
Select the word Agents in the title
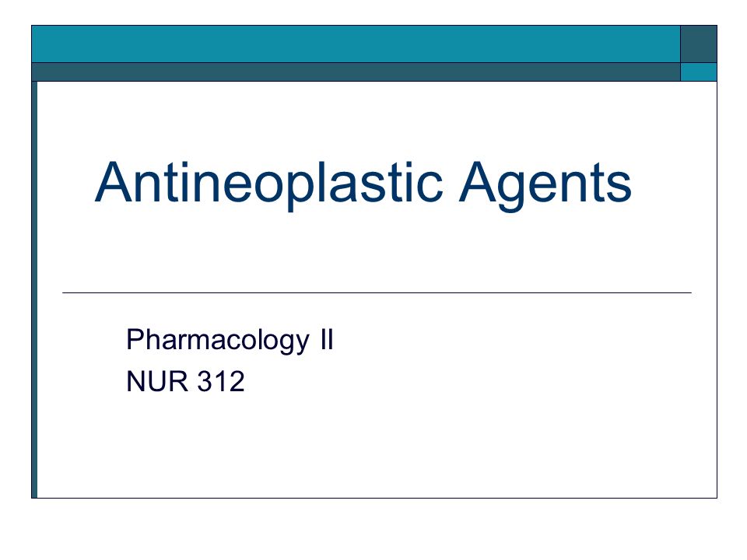pos(545,186)
